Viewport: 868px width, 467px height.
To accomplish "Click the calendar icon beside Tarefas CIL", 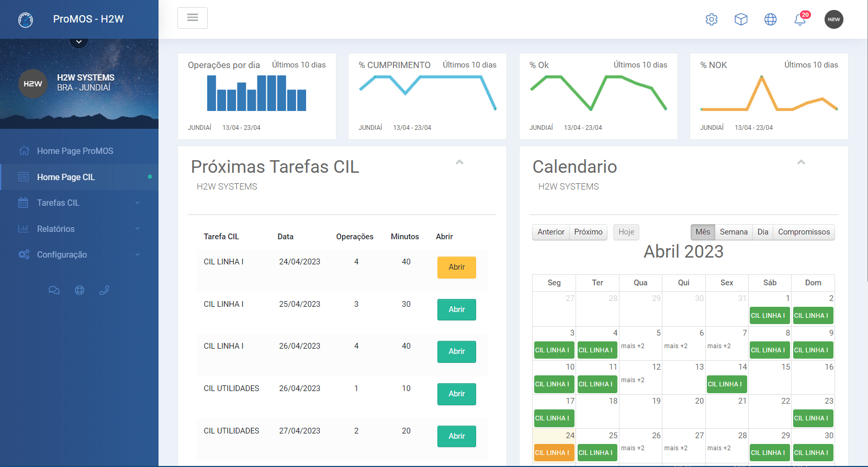I will pos(24,203).
